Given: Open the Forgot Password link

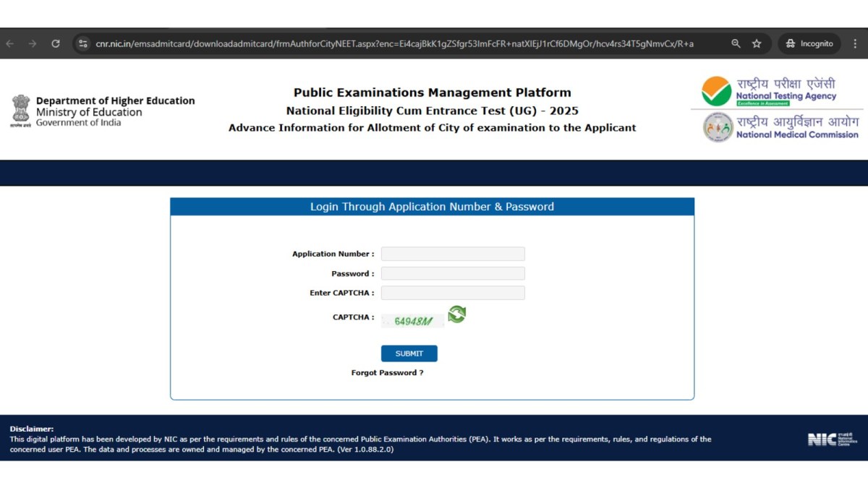Looking at the screenshot, I should click(388, 372).
